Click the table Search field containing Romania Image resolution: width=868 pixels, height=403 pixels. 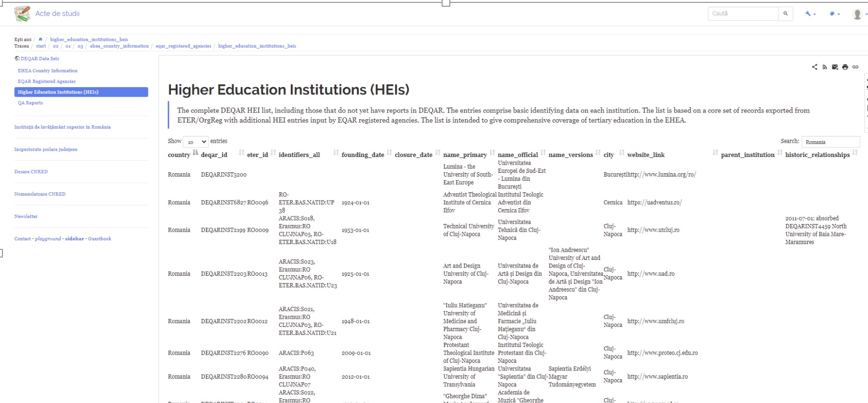pyautogui.click(x=831, y=142)
